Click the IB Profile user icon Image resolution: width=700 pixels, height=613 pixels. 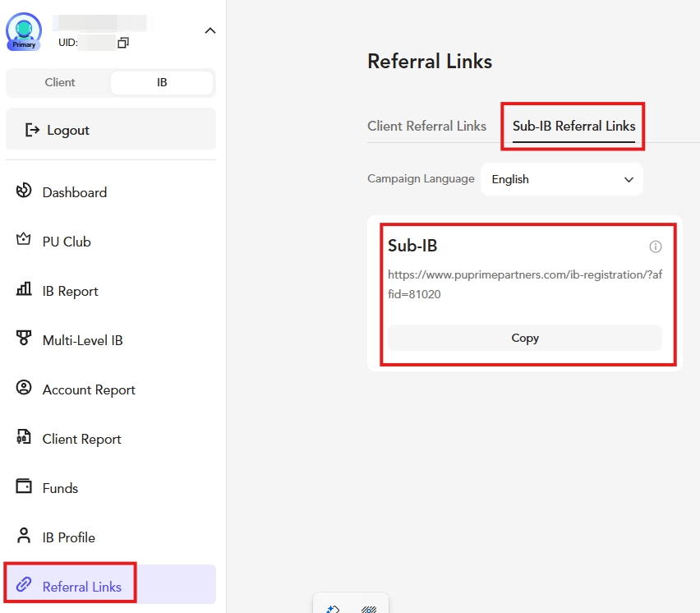pyautogui.click(x=24, y=535)
